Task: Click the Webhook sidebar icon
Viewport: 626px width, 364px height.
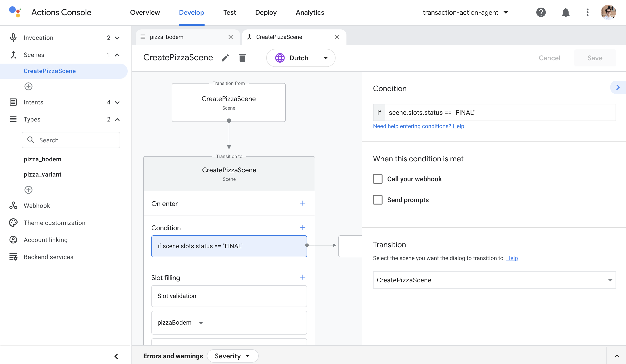Action: [x=13, y=205]
